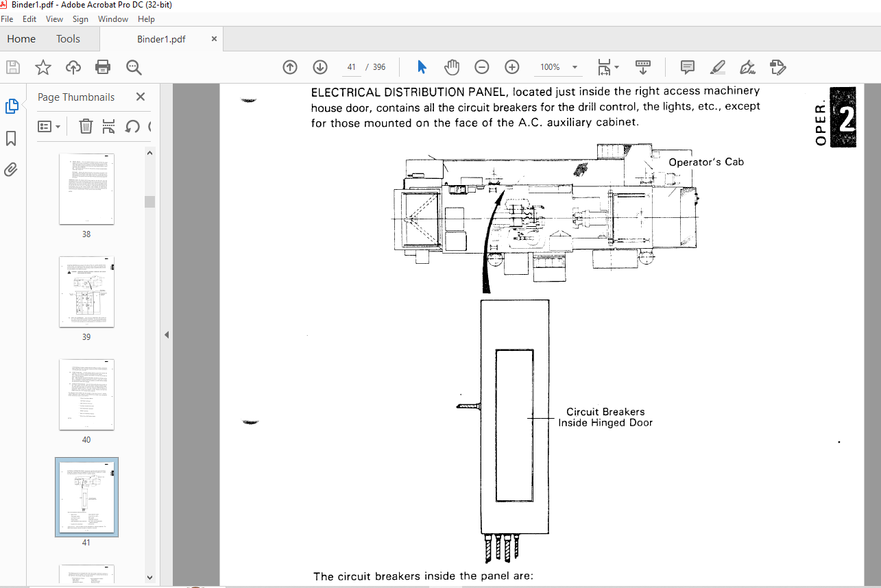Print the document with the printer icon
Screen dimensions: 881x588
pyautogui.click(x=103, y=67)
